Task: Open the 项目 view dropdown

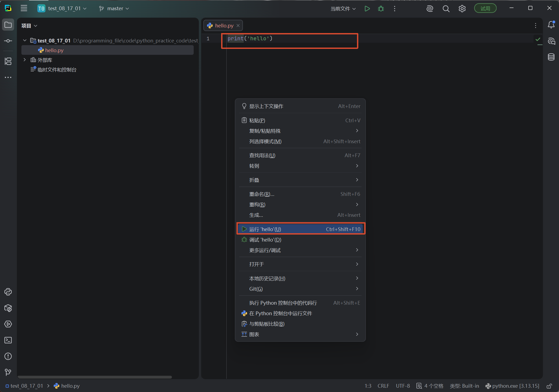Action: tap(29, 26)
